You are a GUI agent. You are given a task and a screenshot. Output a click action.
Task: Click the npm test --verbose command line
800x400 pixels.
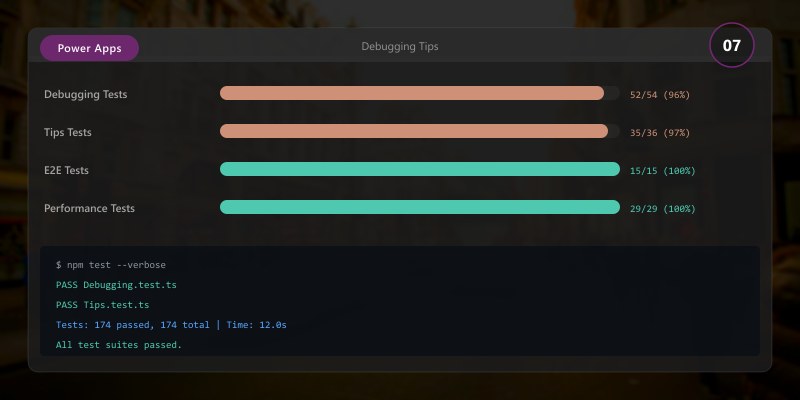click(x=111, y=265)
